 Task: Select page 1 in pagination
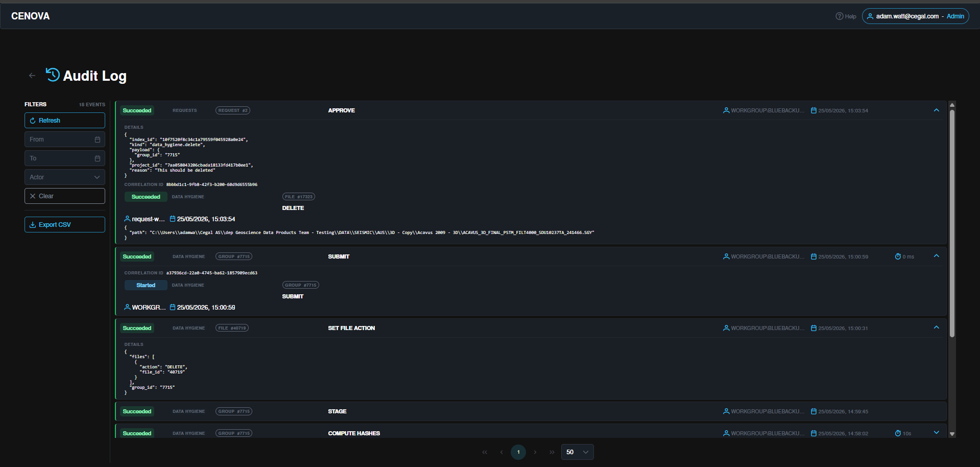[518, 452]
